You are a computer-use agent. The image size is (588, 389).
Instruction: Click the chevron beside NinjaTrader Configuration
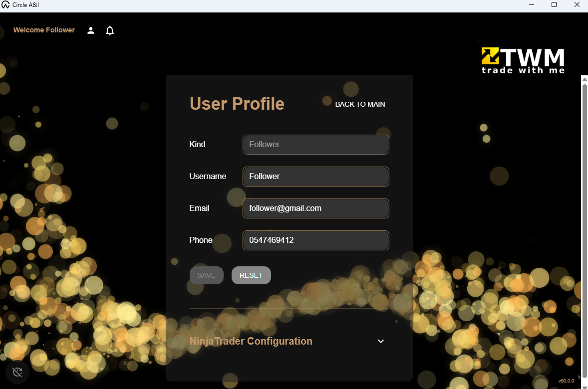click(380, 341)
